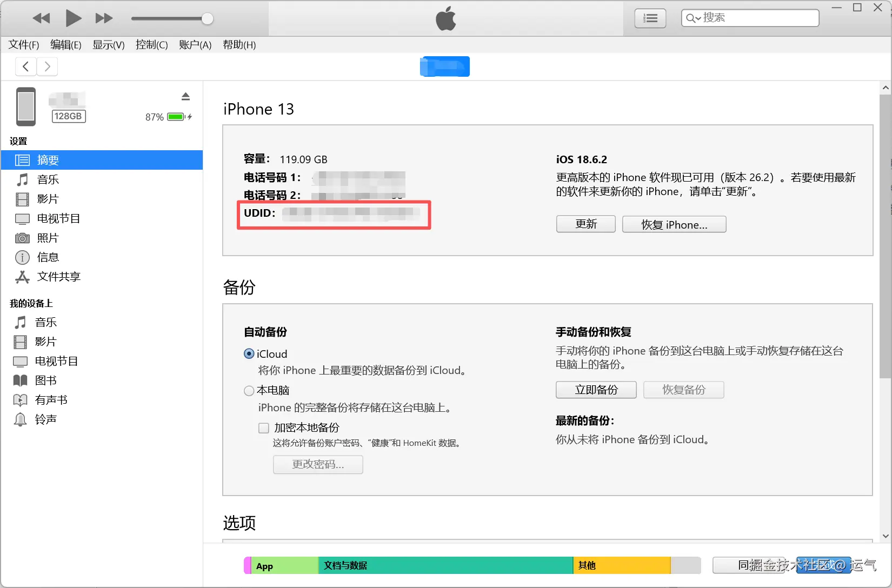Click the scrollbar up arrow
This screenshot has height=588, width=892.
pos(886,88)
